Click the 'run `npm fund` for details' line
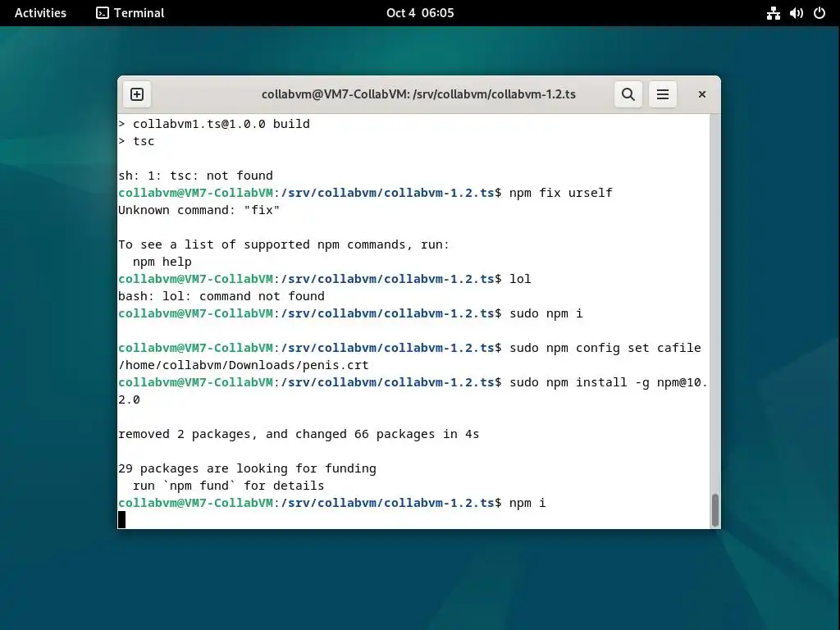Viewport: 840px width, 630px height. (228, 486)
